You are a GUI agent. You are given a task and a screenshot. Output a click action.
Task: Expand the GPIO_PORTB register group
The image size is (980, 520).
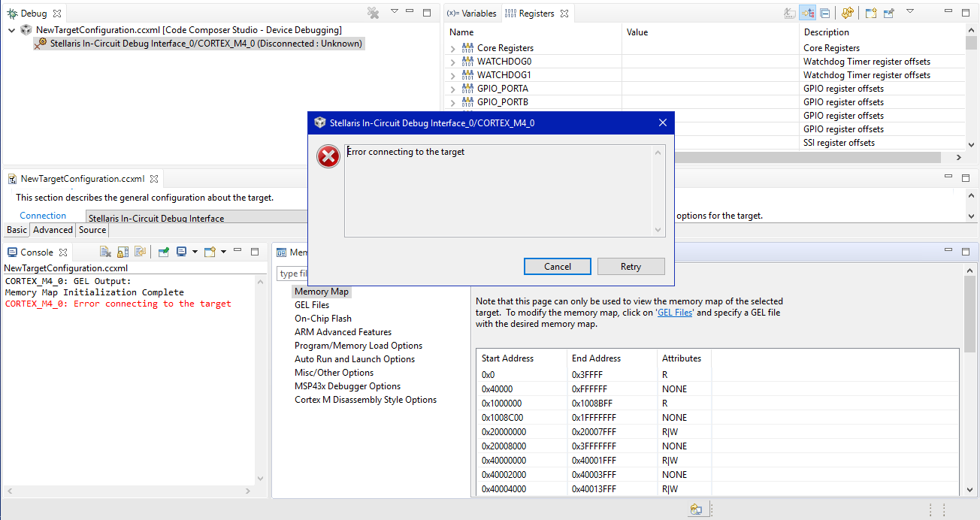[452, 102]
